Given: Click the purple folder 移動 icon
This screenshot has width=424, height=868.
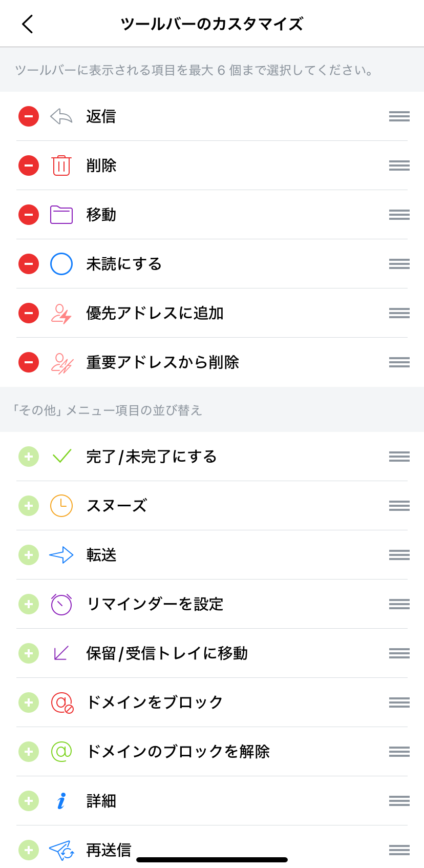Looking at the screenshot, I should tap(61, 215).
